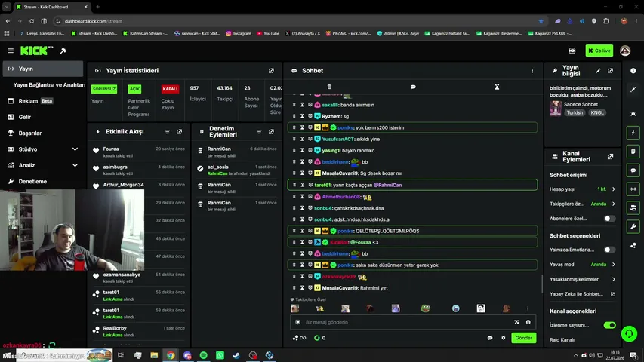The width and height of the screenshot is (644, 362).
Task: Click the info icon in the right sidebar
Action: [x=633, y=71]
